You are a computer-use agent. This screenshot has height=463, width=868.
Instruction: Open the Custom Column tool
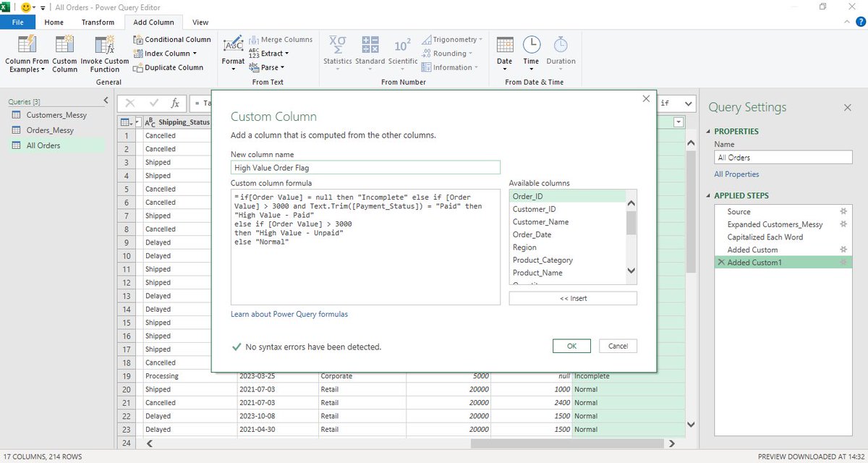click(x=64, y=54)
